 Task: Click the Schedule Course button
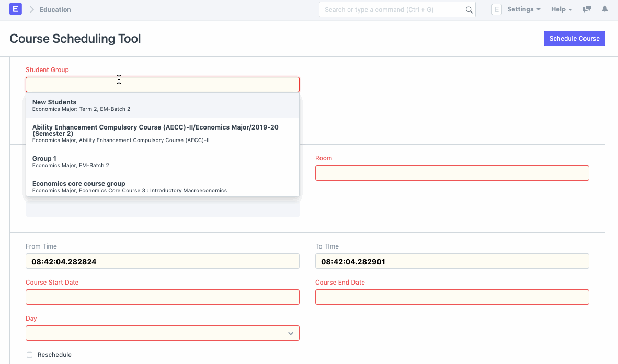[574, 38]
